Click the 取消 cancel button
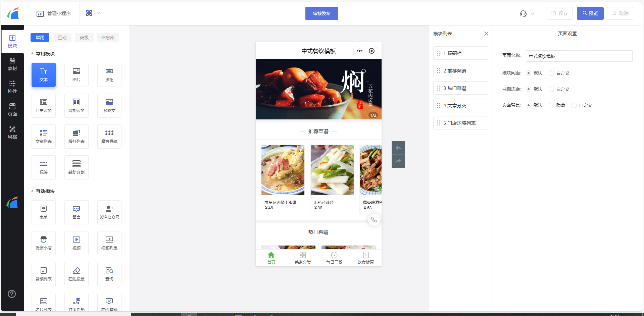The image size is (644, 316). pyautogui.click(x=620, y=13)
